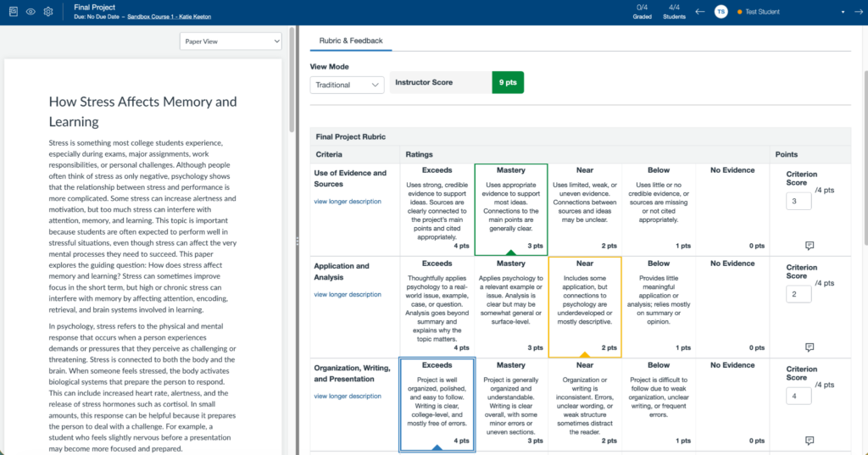The width and height of the screenshot is (868, 455).
Task: Click the 'Criteria' column header
Action: 329,154
